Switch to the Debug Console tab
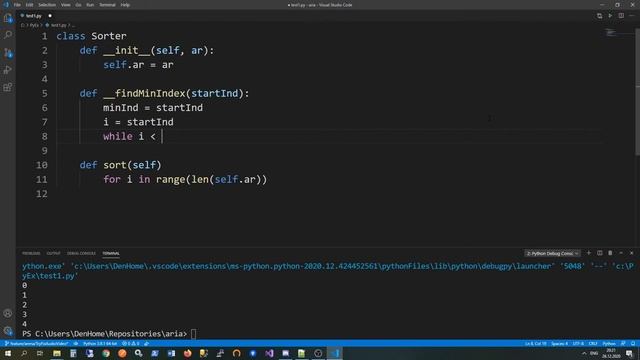Image resolution: width=640 pixels, height=360 pixels. click(81, 253)
